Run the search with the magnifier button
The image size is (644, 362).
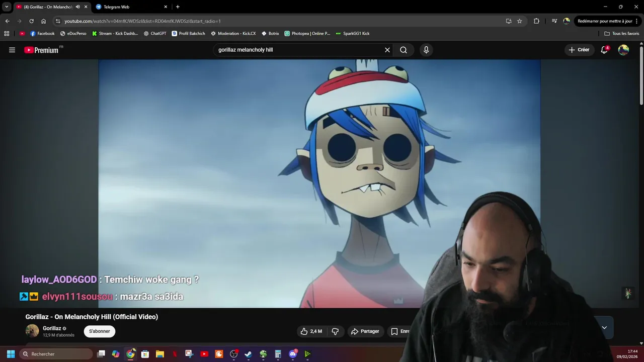coord(404,50)
